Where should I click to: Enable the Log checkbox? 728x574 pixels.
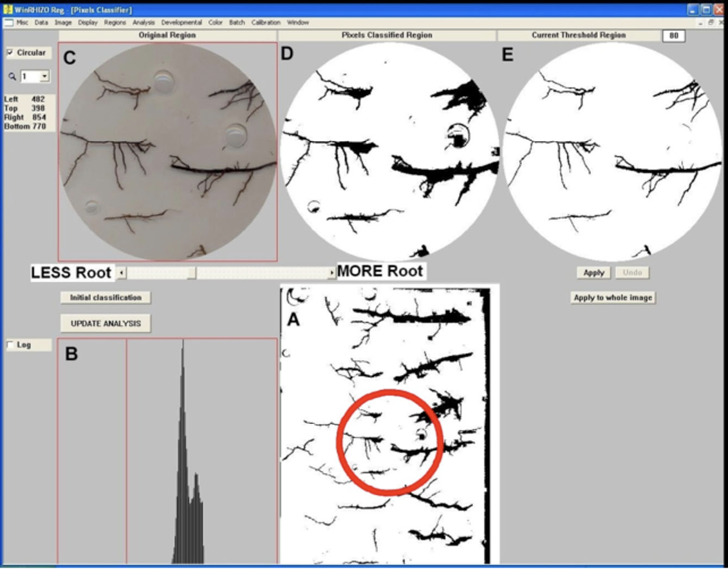(x=10, y=345)
